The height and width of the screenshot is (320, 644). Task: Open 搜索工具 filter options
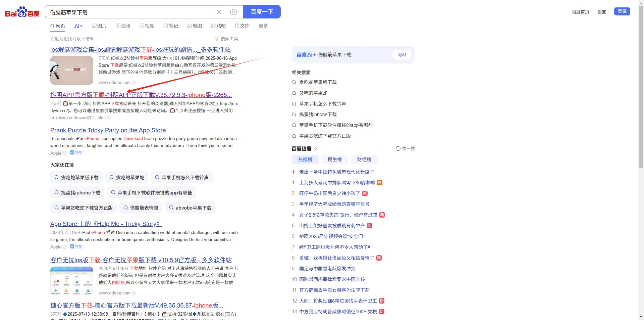[226, 39]
